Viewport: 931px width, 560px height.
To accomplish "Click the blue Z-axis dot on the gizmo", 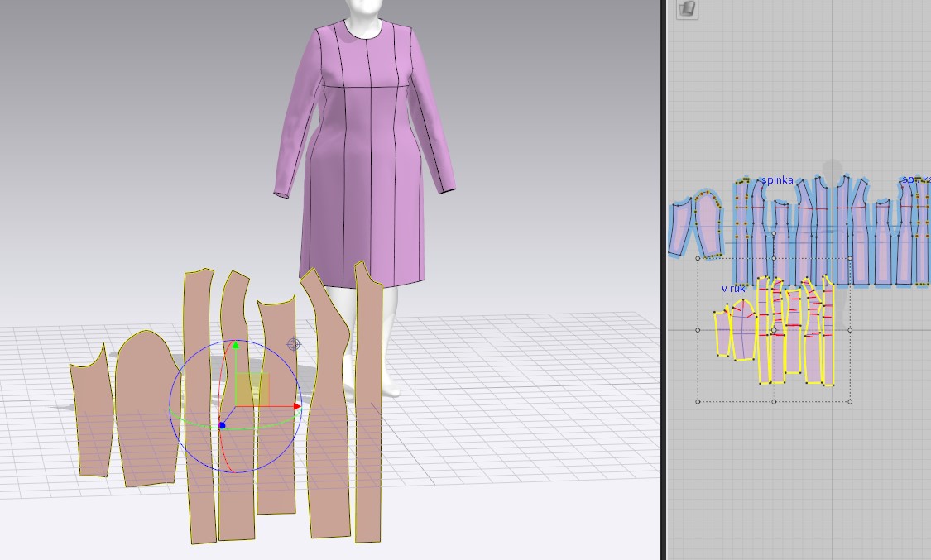I will pyautogui.click(x=222, y=425).
